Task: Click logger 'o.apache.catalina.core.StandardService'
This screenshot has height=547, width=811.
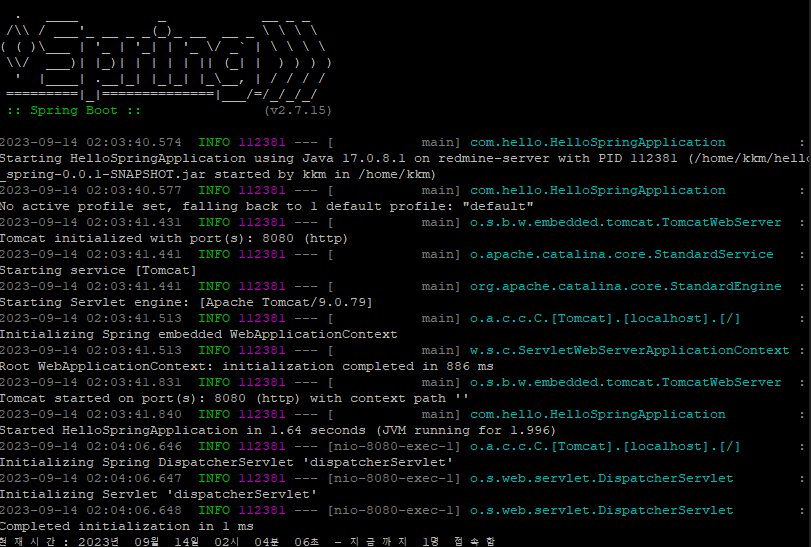Action: tap(621, 254)
